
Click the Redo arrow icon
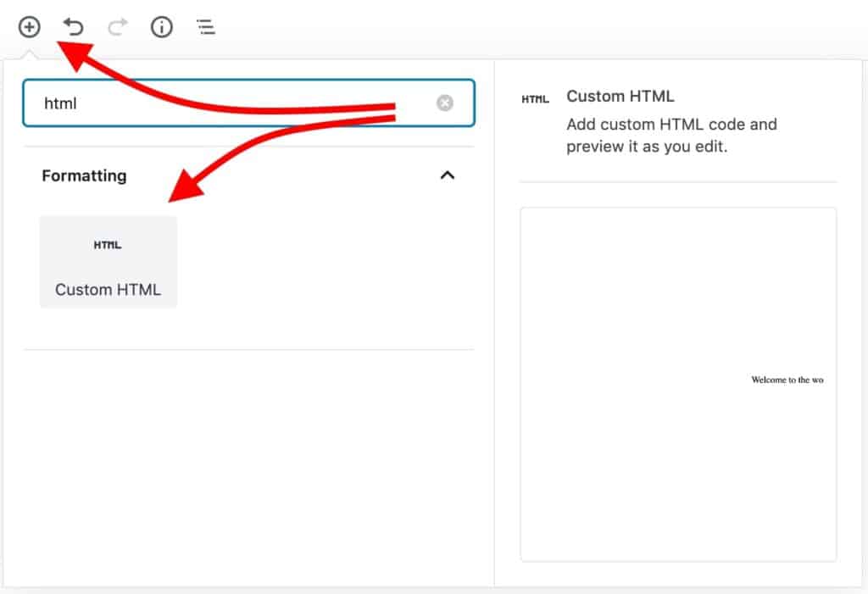[117, 26]
